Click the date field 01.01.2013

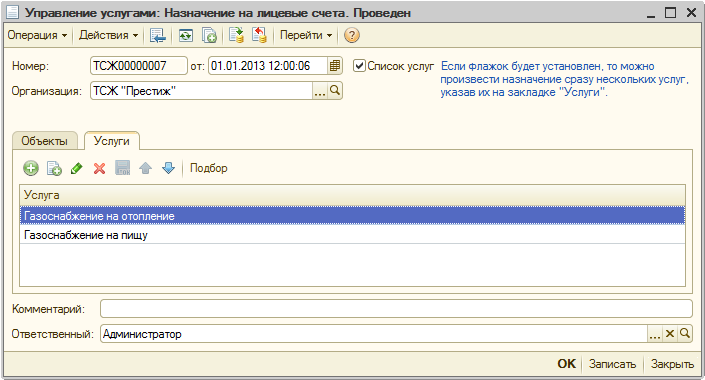point(268,66)
